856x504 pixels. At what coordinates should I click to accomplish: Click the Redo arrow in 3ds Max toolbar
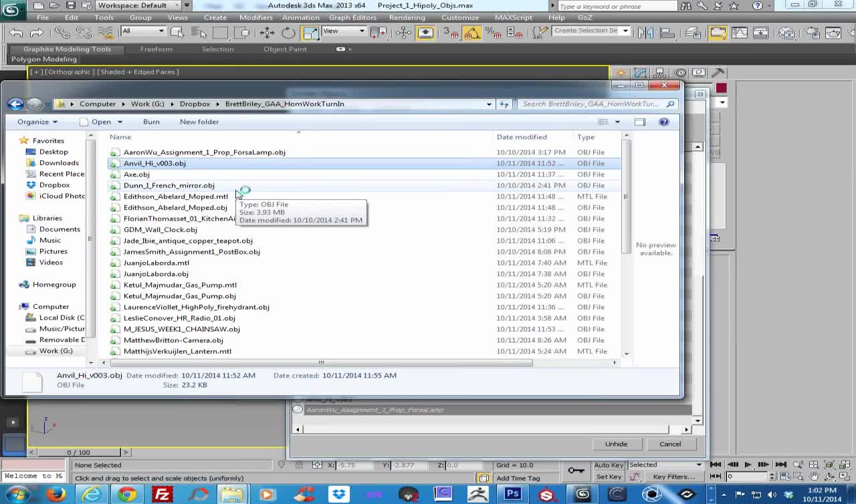pos(37,32)
